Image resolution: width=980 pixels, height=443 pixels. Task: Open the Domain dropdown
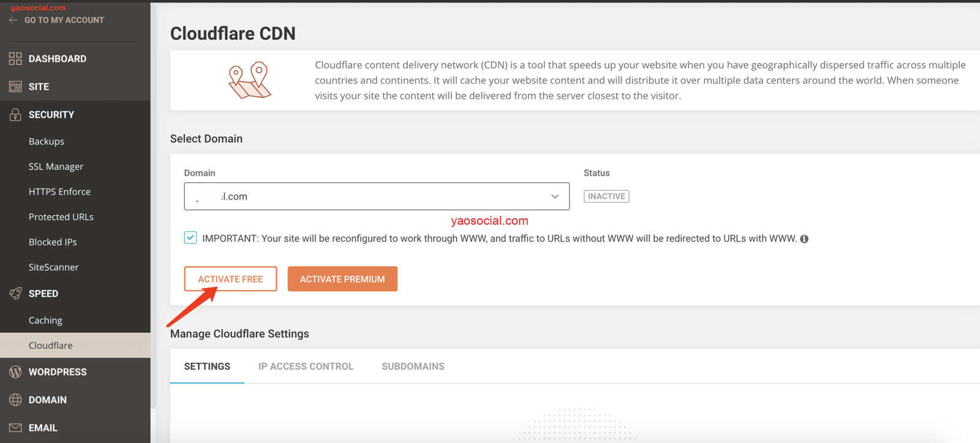(x=377, y=196)
